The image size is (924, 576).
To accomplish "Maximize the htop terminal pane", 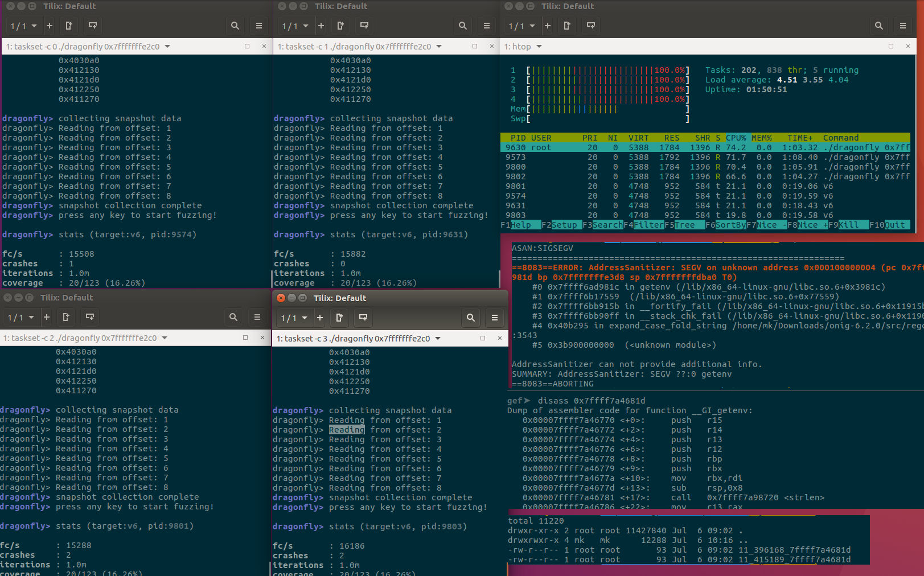I will (891, 46).
